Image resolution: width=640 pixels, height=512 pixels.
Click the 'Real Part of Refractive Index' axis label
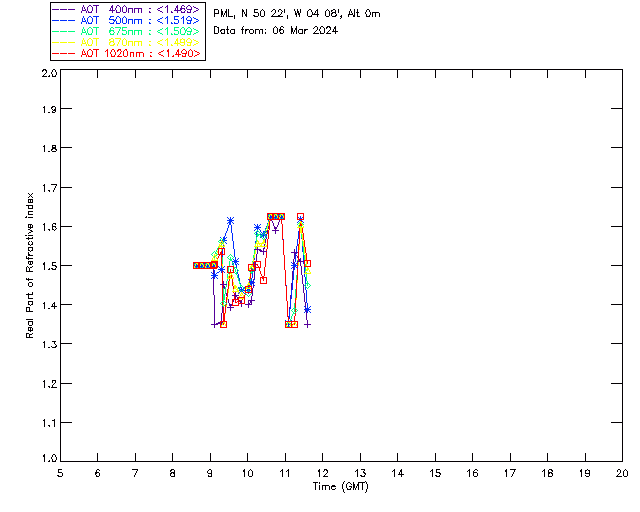coord(29,265)
